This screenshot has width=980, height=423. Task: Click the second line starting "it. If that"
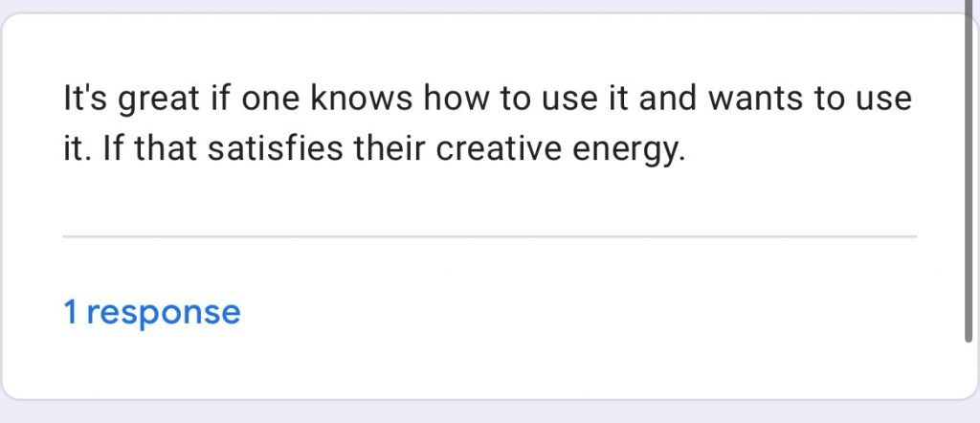coord(374,151)
